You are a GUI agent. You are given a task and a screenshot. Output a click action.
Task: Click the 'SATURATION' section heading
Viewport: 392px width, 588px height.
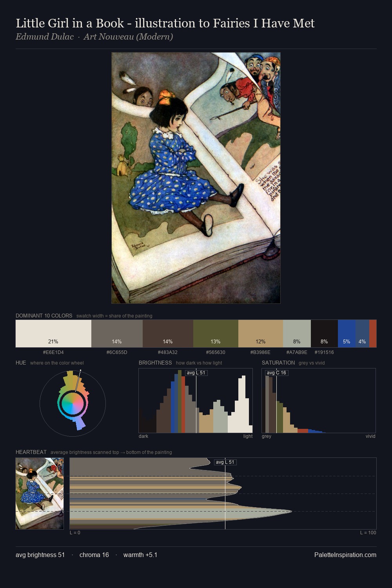coord(278,363)
